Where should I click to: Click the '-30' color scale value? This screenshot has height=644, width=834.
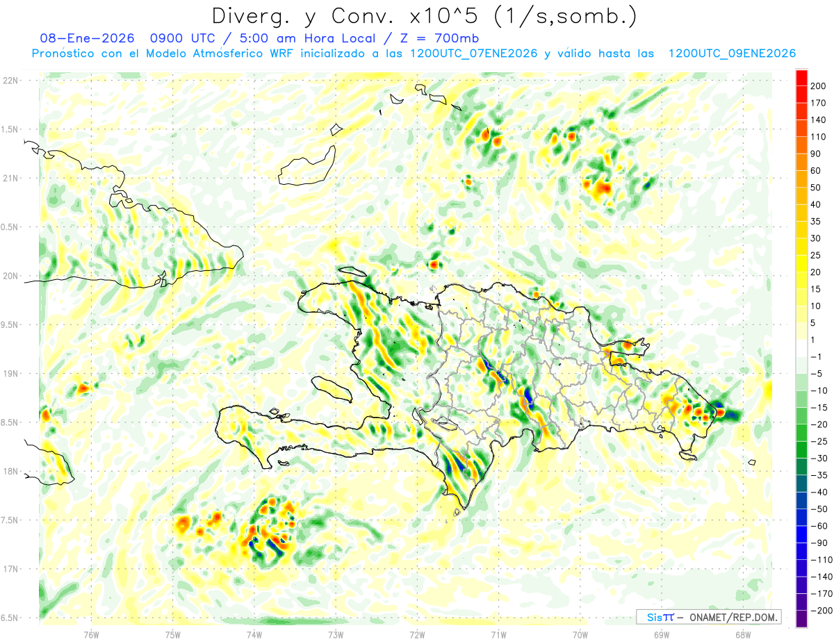coord(820,459)
